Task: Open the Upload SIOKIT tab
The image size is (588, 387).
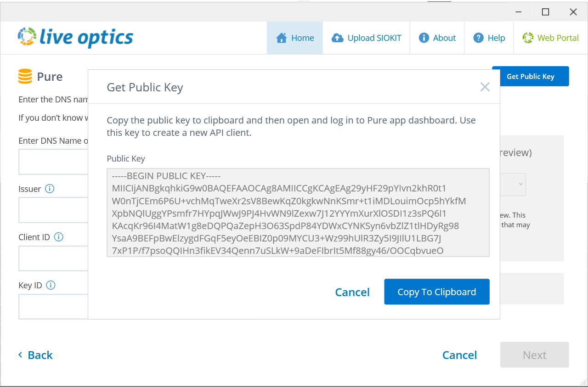Action: coord(374,38)
